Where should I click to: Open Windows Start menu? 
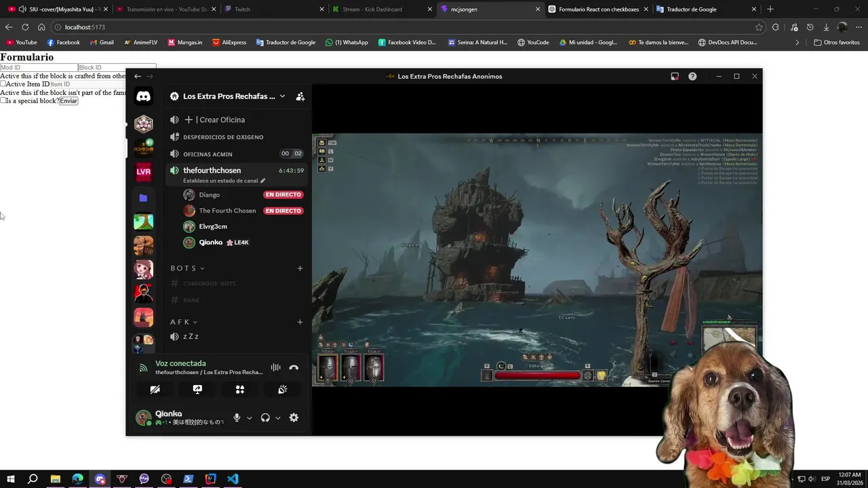pyautogui.click(x=10, y=479)
